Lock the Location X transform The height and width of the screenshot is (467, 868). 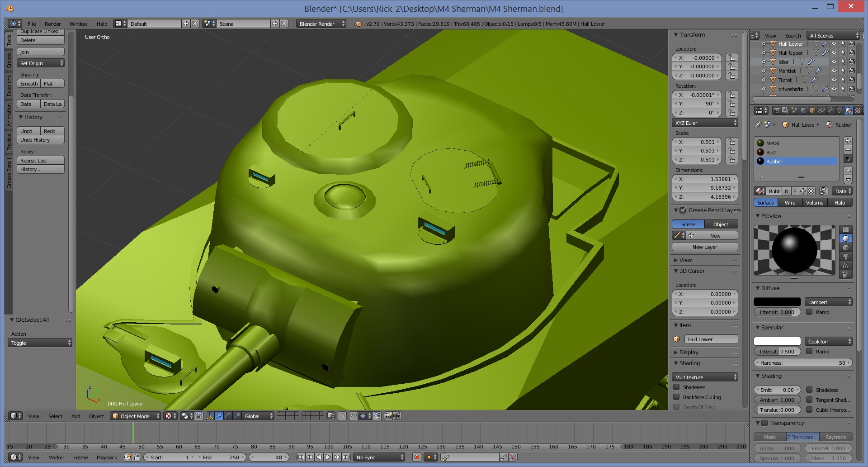pyautogui.click(x=732, y=58)
